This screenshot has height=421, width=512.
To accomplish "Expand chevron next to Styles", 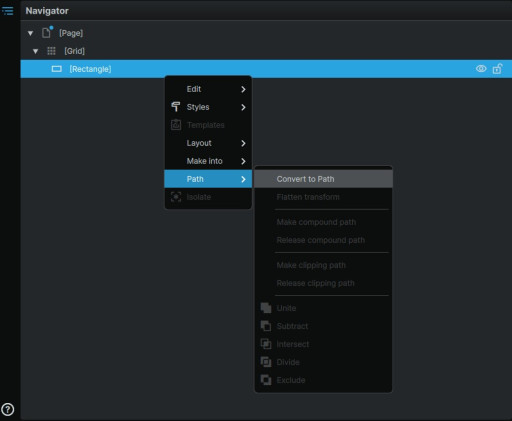I will point(243,107).
